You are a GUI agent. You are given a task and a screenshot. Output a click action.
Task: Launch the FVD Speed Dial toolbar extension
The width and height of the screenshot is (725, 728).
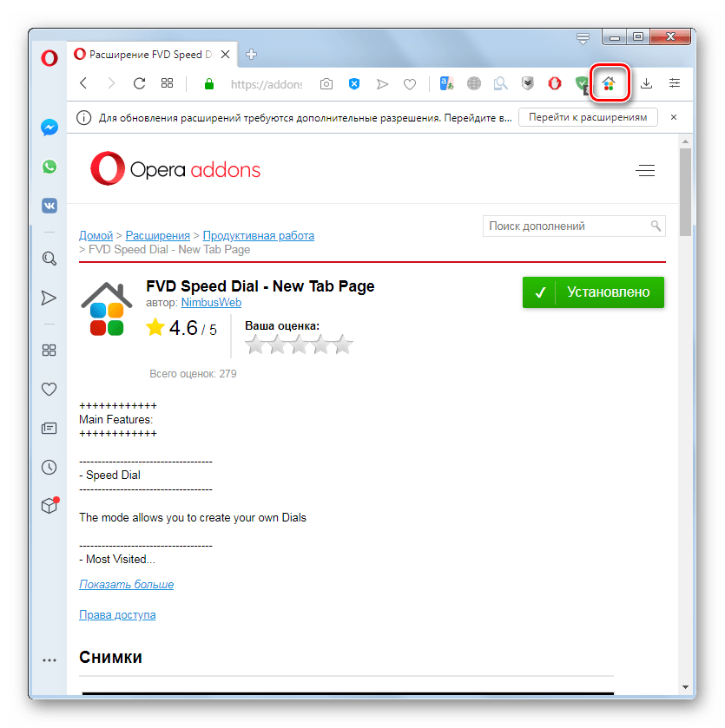609,83
